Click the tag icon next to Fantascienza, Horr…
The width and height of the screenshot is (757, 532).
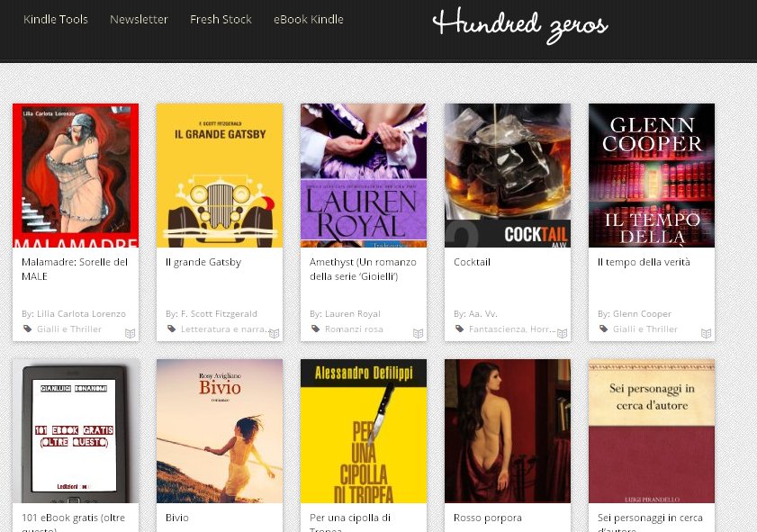(459, 329)
